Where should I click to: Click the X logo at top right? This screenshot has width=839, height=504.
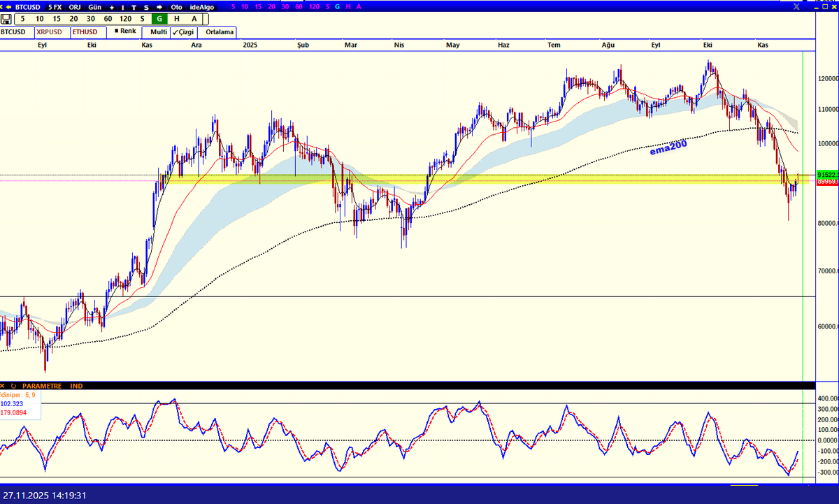[x=796, y=6]
